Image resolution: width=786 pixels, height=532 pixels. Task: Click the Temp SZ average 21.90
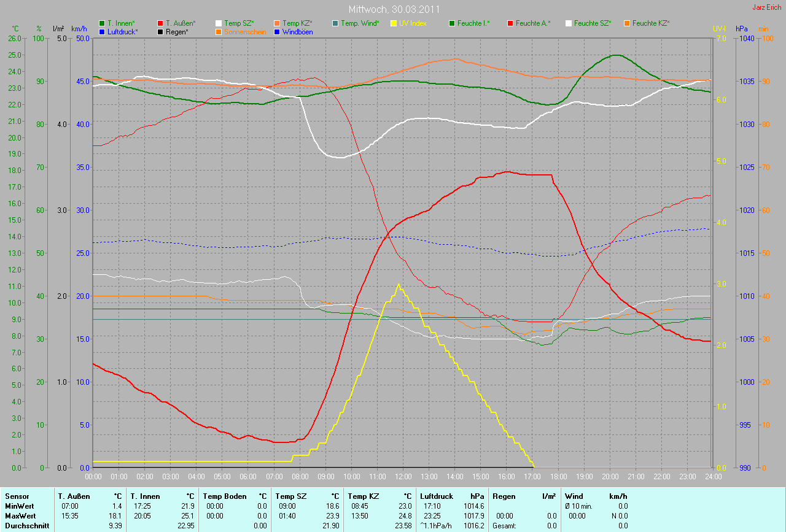(x=330, y=526)
